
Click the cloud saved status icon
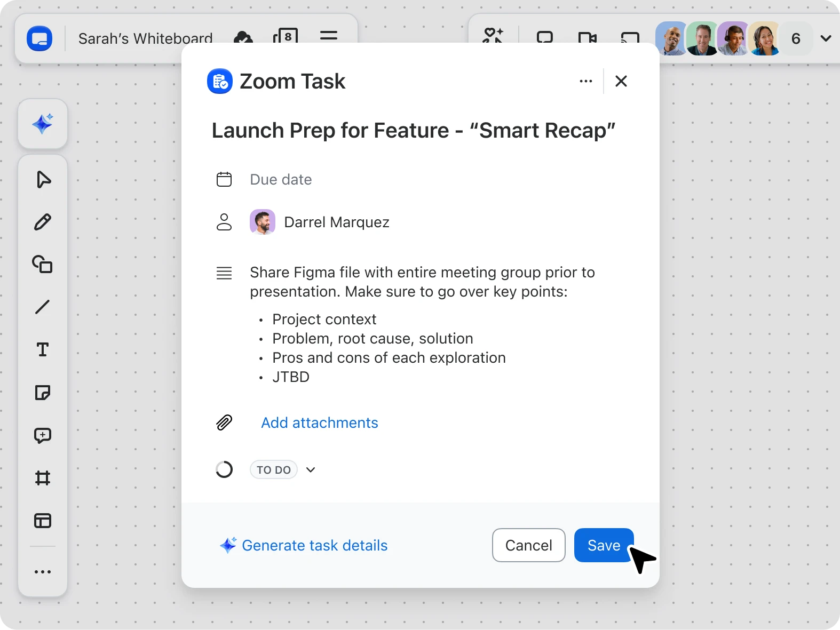tap(243, 38)
